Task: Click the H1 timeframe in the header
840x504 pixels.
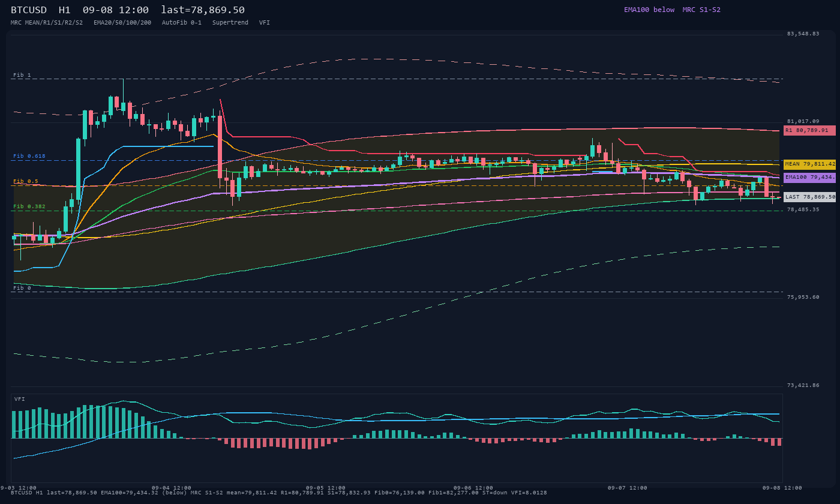Action: click(x=65, y=10)
